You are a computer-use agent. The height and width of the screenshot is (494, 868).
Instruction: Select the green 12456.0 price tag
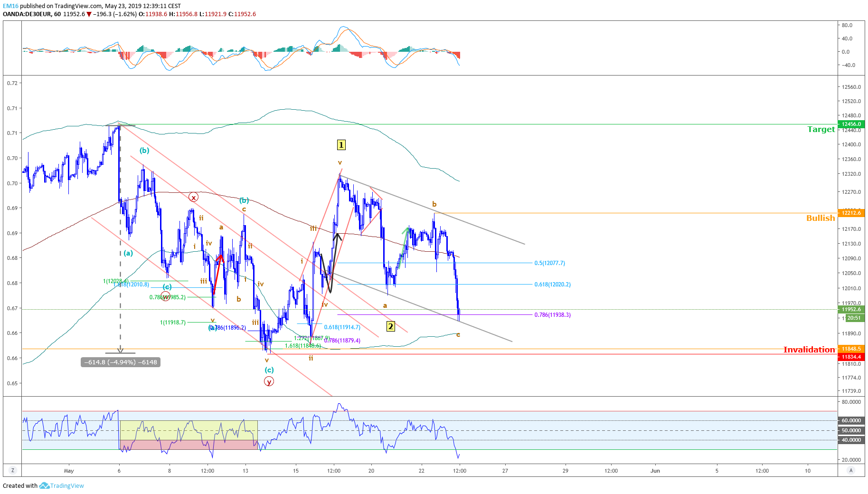click(851, 124)
